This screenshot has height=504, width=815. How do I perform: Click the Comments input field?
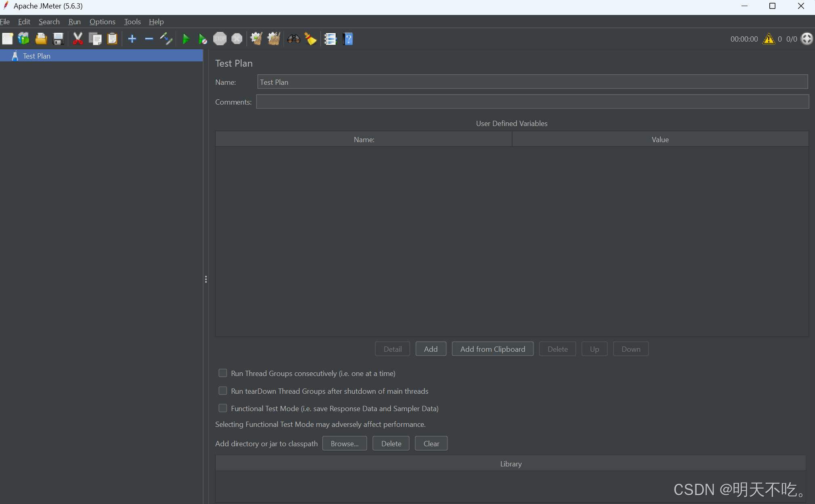tap(532, 101)
